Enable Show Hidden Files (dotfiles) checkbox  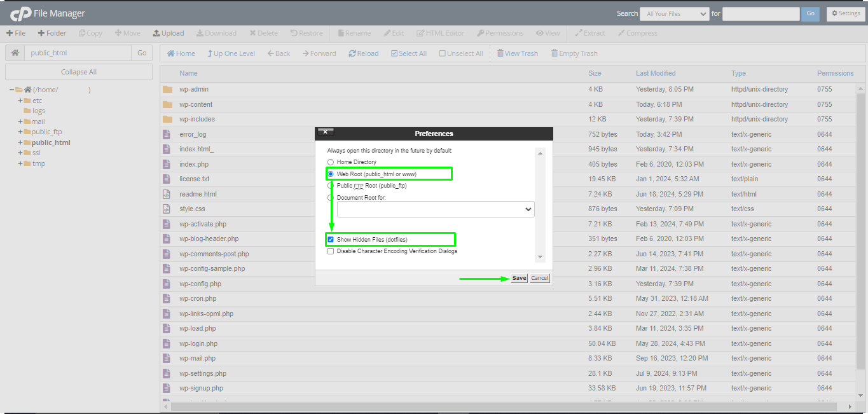pyautogui.click(x=330, y=239)
